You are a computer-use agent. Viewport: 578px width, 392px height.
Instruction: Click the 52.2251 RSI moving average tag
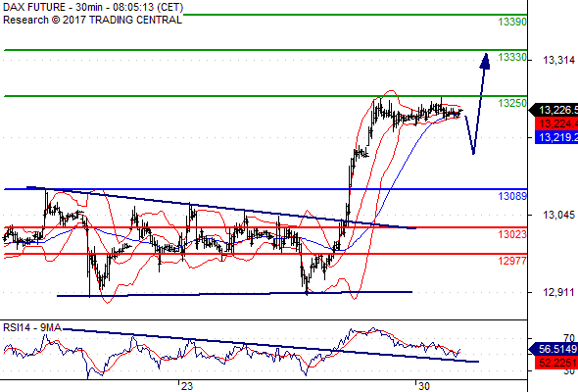click(x=556, y=363)
